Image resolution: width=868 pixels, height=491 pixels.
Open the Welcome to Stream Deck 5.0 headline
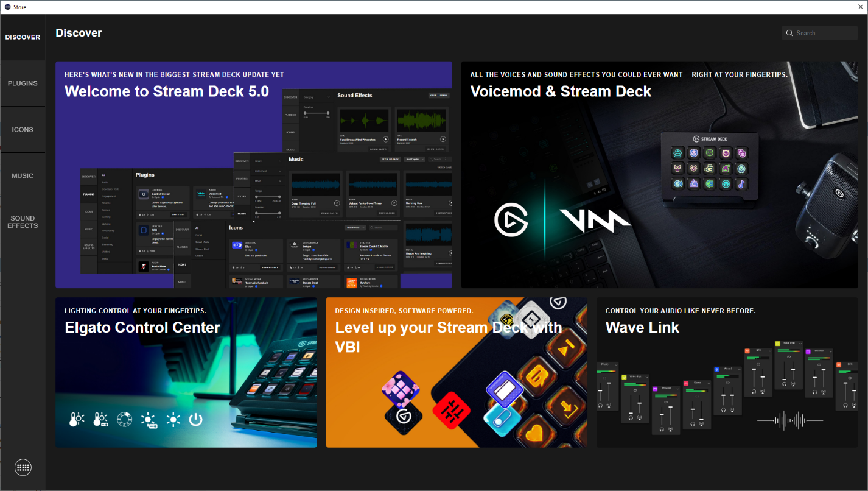[166, 91]
